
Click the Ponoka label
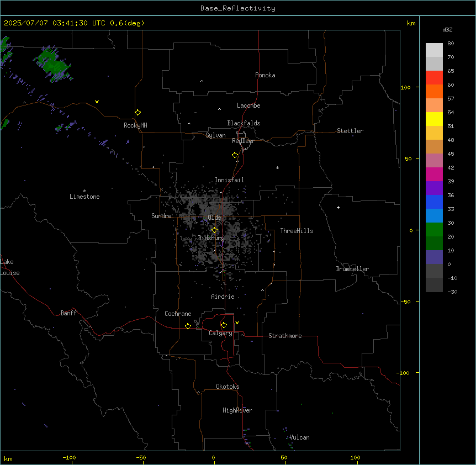[265, 75]
